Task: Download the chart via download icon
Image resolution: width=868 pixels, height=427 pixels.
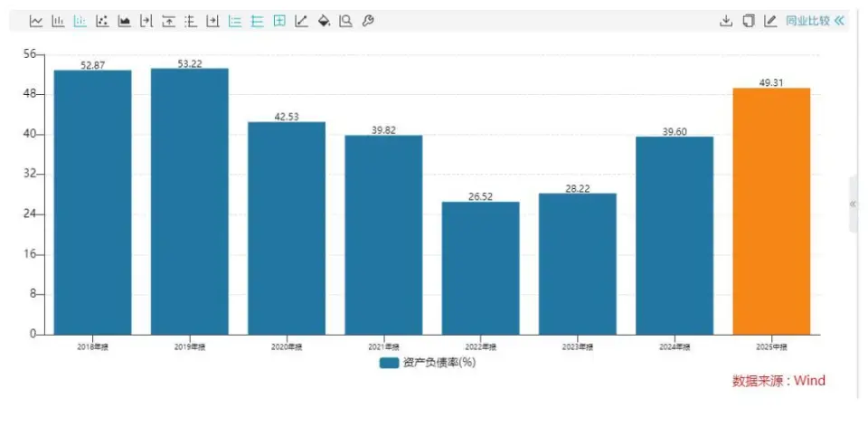Action: click(x=726, y=21)
